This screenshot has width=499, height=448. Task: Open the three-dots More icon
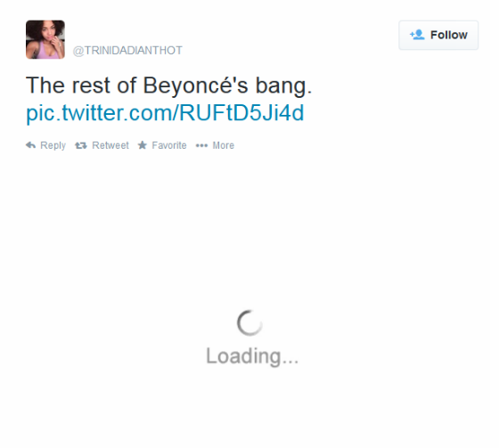click(201, 146)
